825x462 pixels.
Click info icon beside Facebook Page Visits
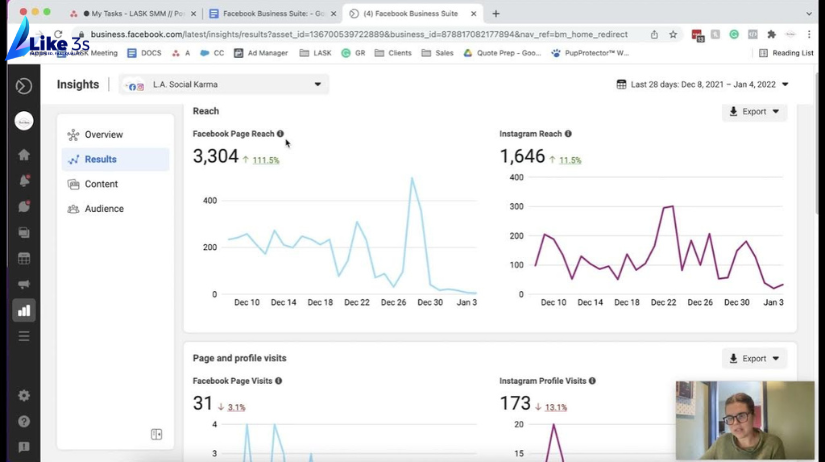pos(278,380)
